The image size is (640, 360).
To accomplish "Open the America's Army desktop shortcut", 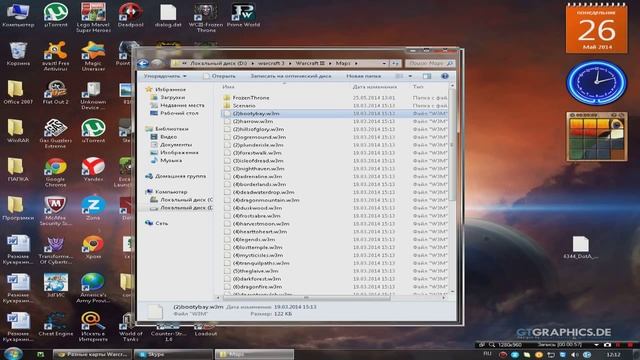I will click(x=93, y=288).
